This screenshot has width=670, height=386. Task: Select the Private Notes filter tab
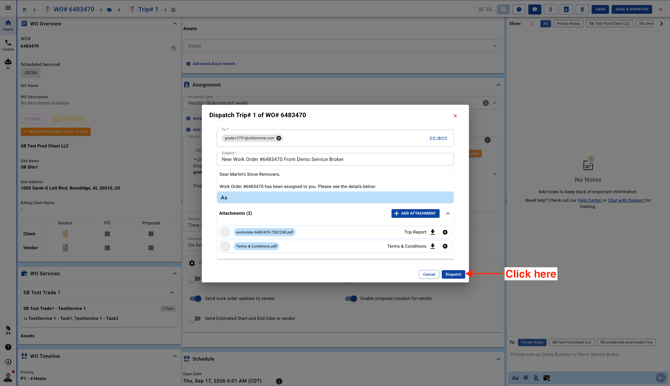tap(568, 24)
